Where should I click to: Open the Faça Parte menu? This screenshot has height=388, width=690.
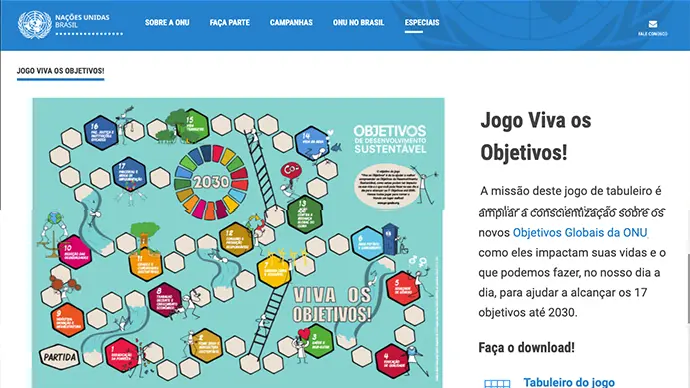tap(230, 22)
